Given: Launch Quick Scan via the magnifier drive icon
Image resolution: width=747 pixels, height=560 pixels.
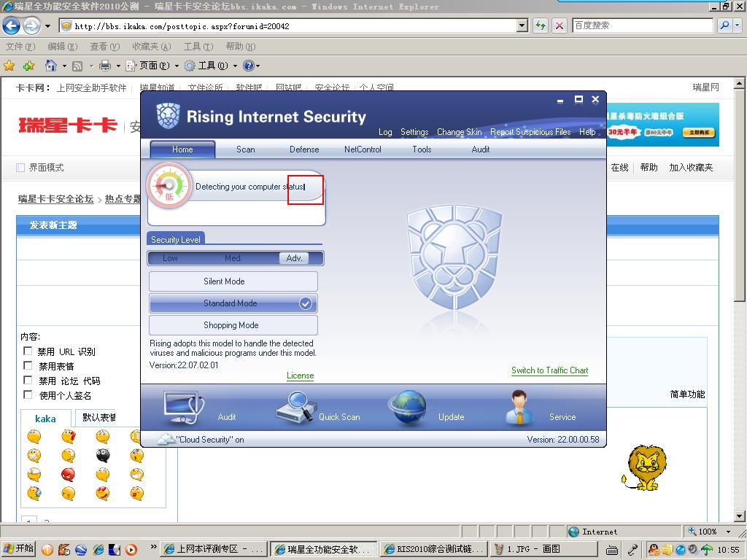Looking at the screenshot, I should coord(296,408).
